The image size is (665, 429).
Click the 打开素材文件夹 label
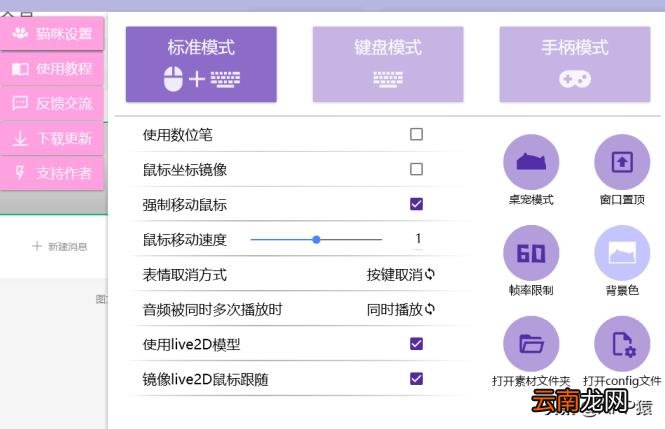tap(531, 381)
